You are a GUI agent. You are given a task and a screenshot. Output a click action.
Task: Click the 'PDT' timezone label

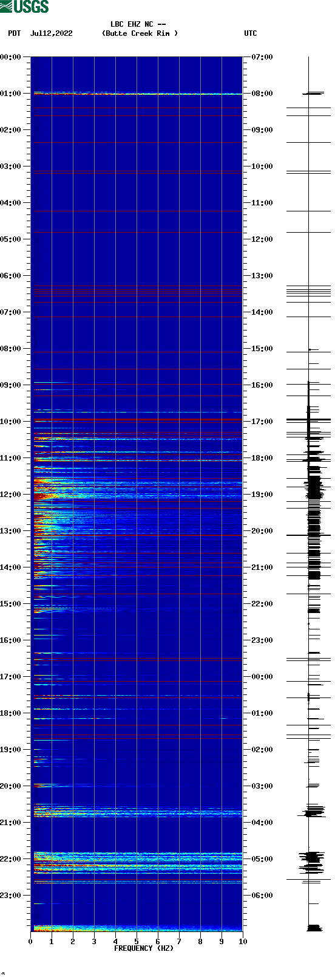15,33
